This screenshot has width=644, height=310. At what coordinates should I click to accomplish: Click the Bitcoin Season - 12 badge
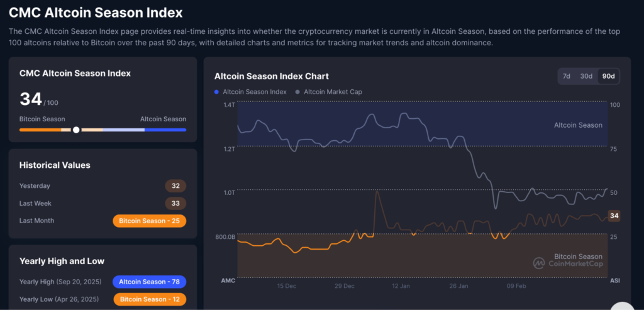[149, 299]
